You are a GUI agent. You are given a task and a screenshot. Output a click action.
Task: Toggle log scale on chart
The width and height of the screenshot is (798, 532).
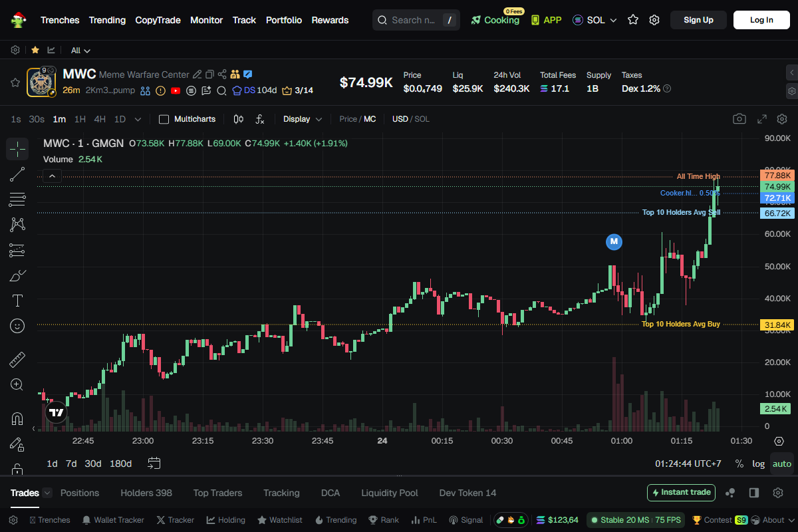pyautogui.click(x=758, y=464)
